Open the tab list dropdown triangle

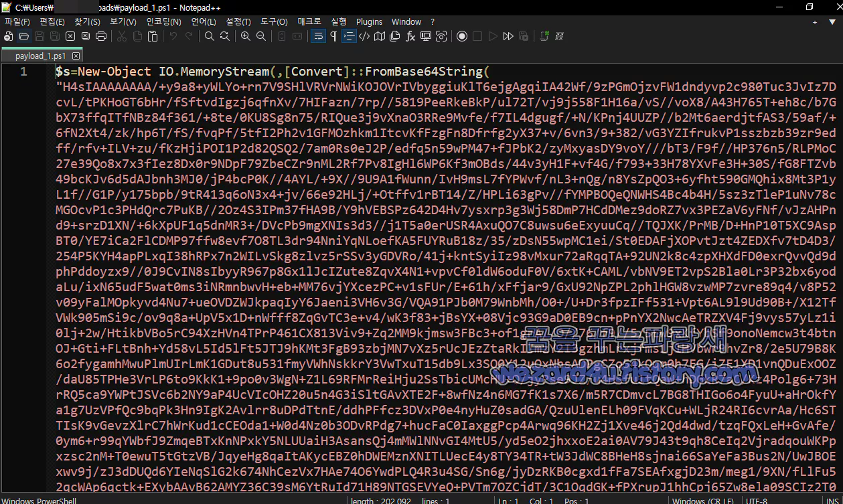(831, 21)
